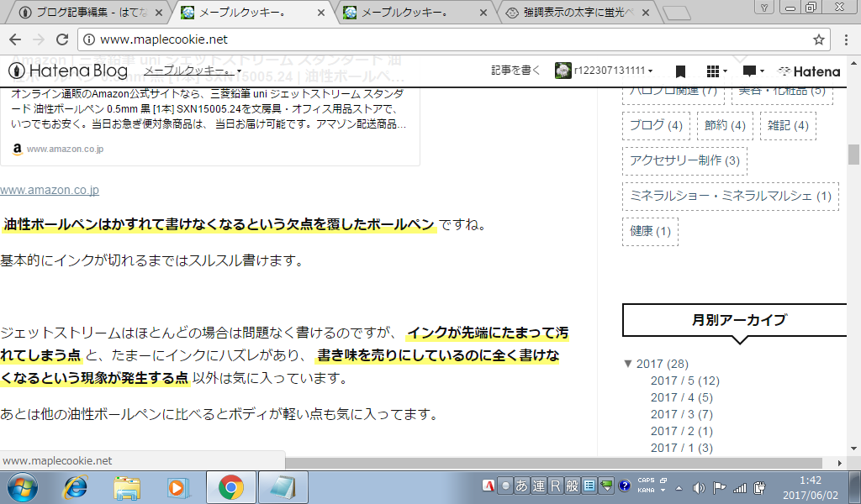Open the 雑記 (4) category

coord(788,126)
